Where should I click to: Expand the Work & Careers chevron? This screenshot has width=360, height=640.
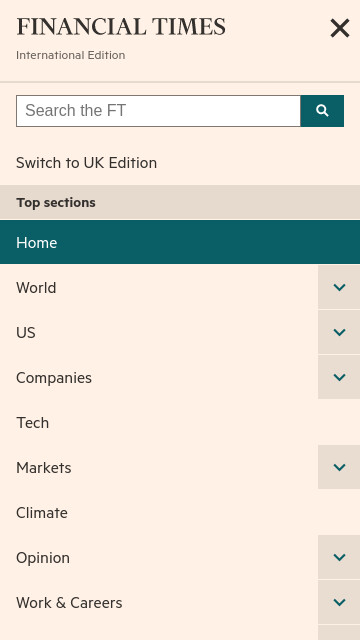(x=339, y=602)
